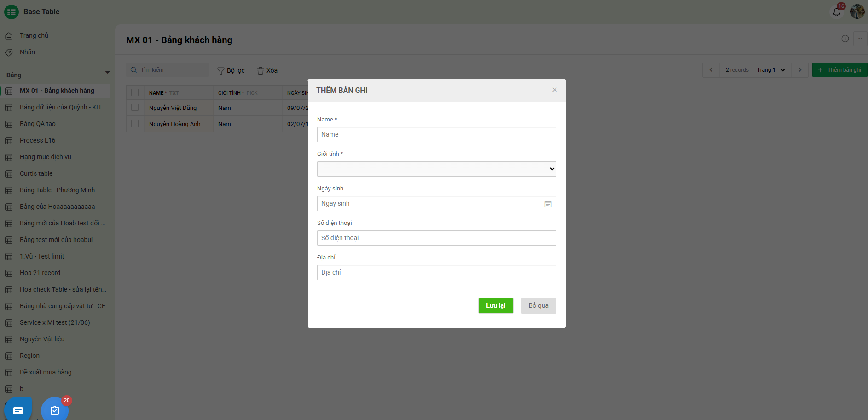Click table icon beside Đề xuất mua hàng
Screen dimensions: 868x420
click(9, 373)
